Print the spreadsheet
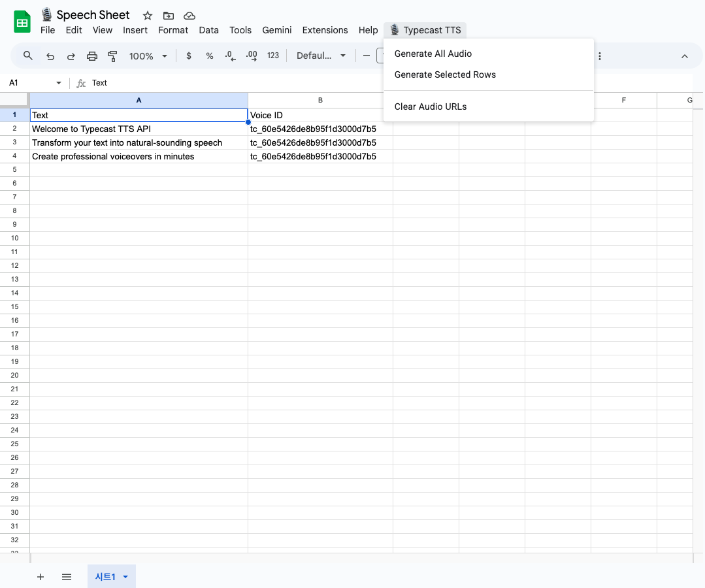This screenshot has width=705, height=588. (91, 56)
